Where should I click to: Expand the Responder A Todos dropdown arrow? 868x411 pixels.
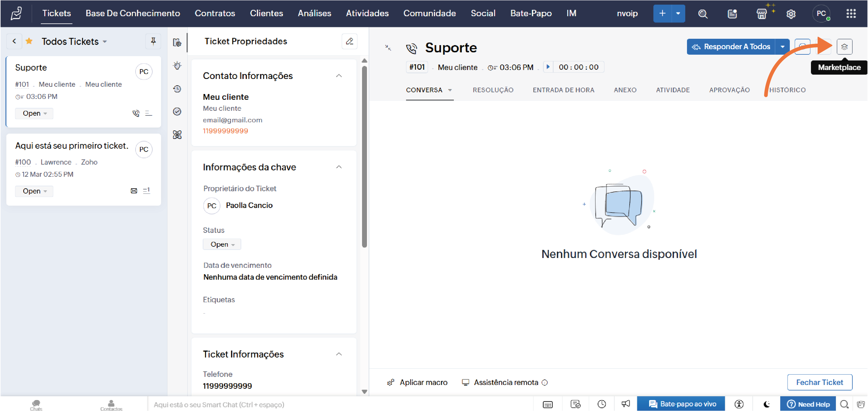[782, 47]
